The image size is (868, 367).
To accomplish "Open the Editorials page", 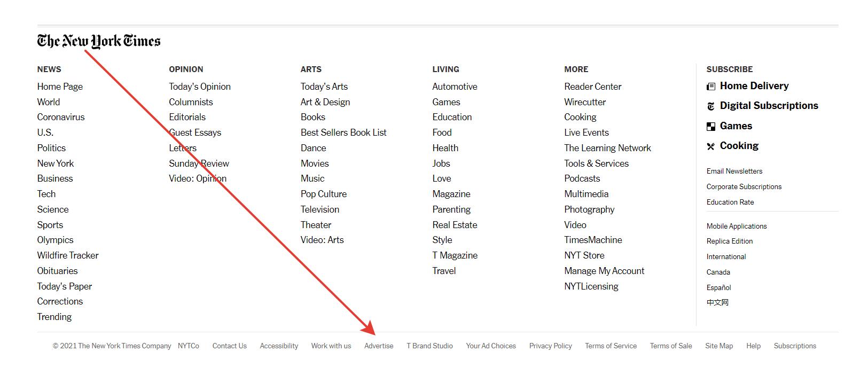I will click(x=187, y=117).
